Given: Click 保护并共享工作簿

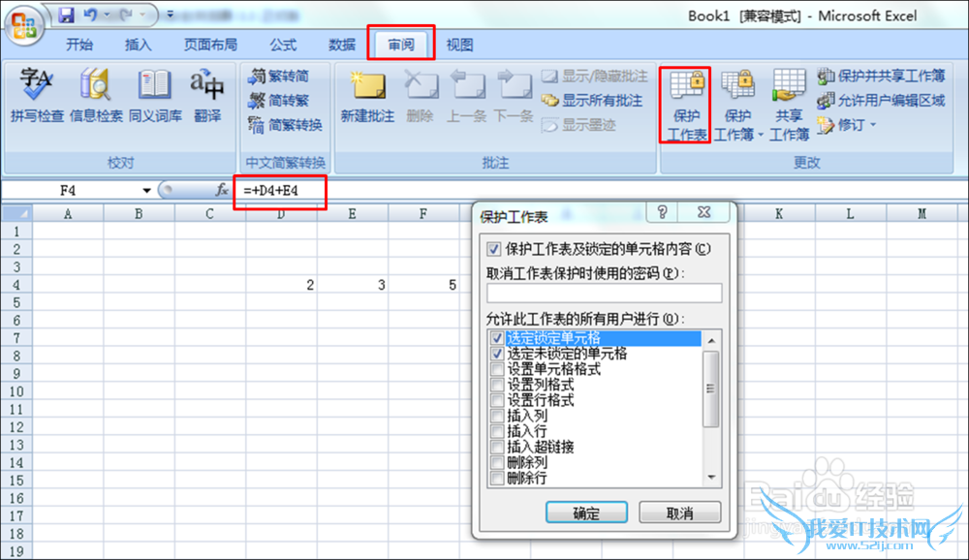Looking at the screenshot, I should click(x=881, y=76).
